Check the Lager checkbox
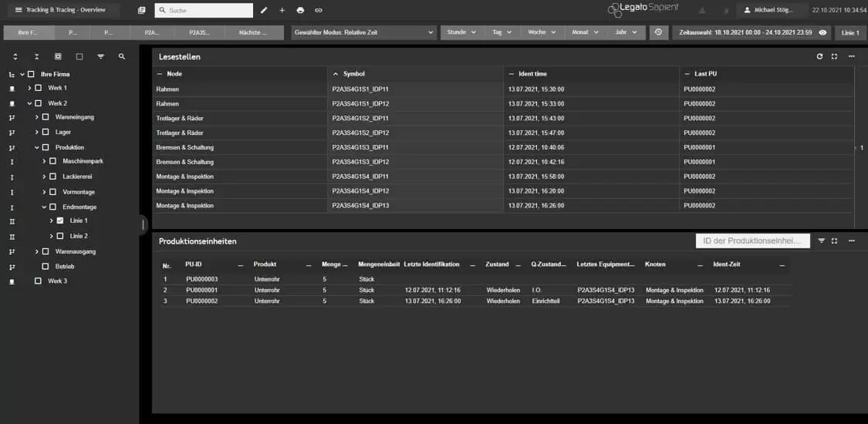 pos(46,132)
